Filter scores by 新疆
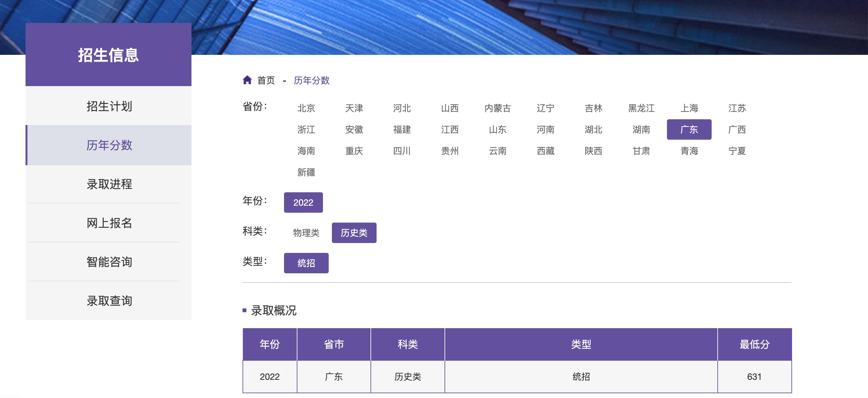The image size is (868, 398). coord(306,173)
